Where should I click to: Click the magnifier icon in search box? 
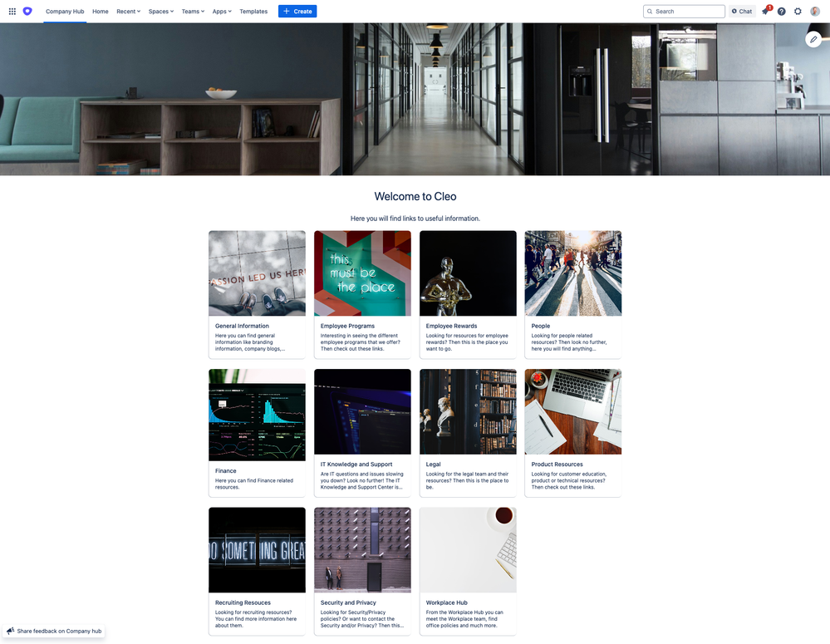pyautogui.click(x=650, y=11)
